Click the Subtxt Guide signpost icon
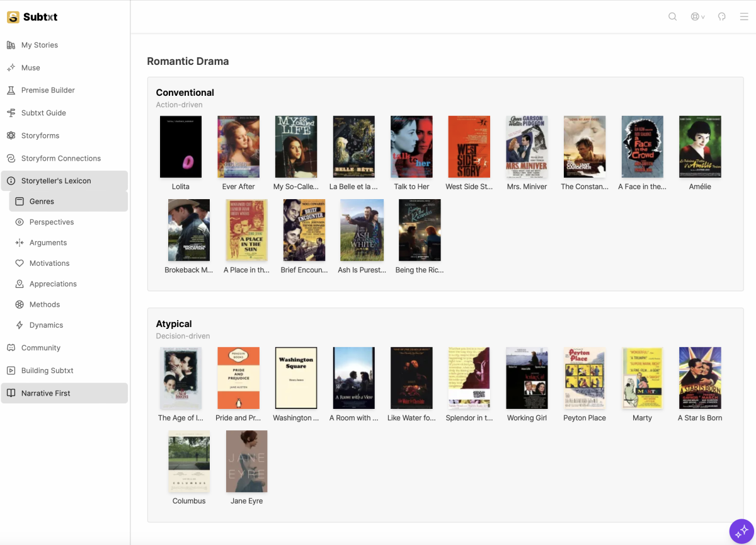756x545 pixels. click(11, 113)
